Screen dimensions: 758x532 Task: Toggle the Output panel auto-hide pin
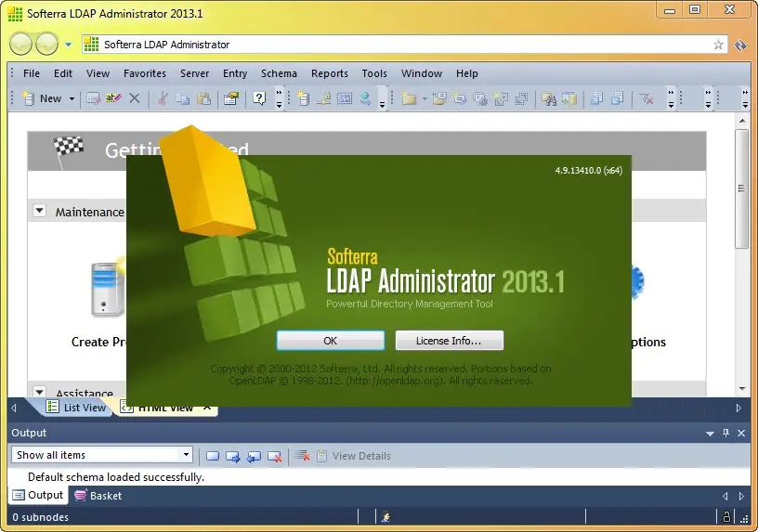[x=725, y=433]
